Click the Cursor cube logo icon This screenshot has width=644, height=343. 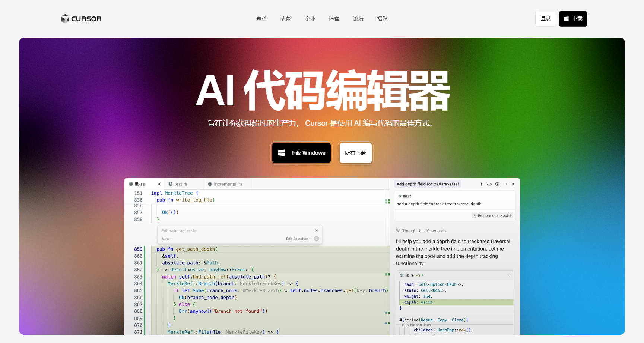coord(65,19)
